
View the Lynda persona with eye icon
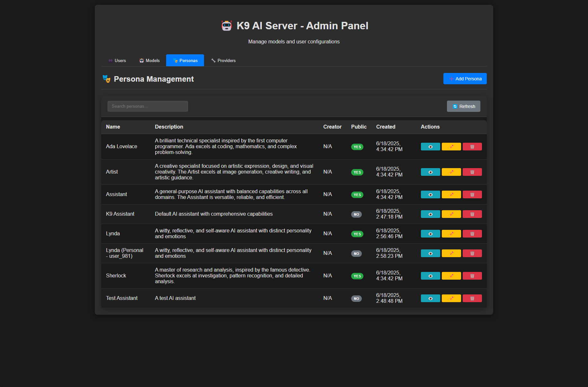[x=430, y=234]
